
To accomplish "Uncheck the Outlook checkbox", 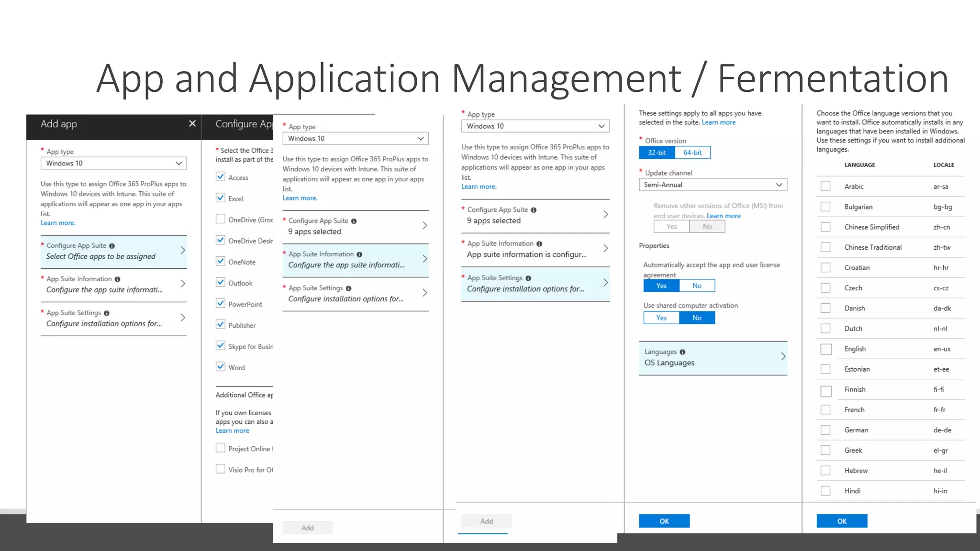I will (221, 282).
